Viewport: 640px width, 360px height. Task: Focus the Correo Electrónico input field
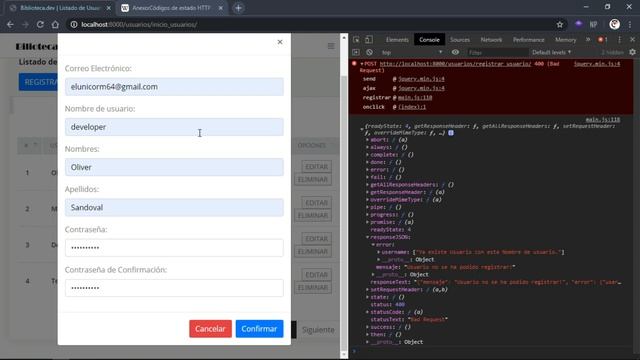[174, 87]
